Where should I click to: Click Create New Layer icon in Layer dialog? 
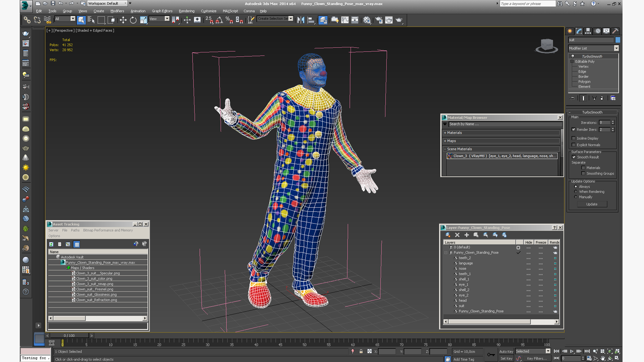click(x=448, y=235)
